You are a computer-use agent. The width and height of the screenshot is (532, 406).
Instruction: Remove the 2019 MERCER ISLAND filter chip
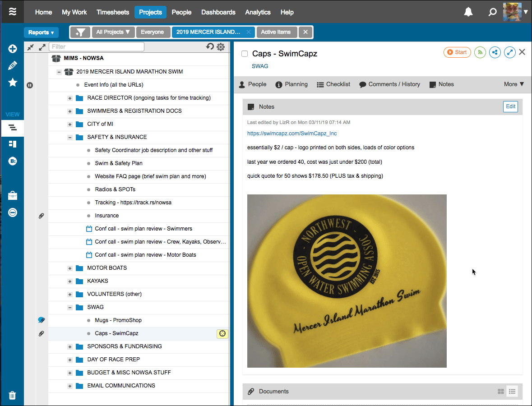248,32
